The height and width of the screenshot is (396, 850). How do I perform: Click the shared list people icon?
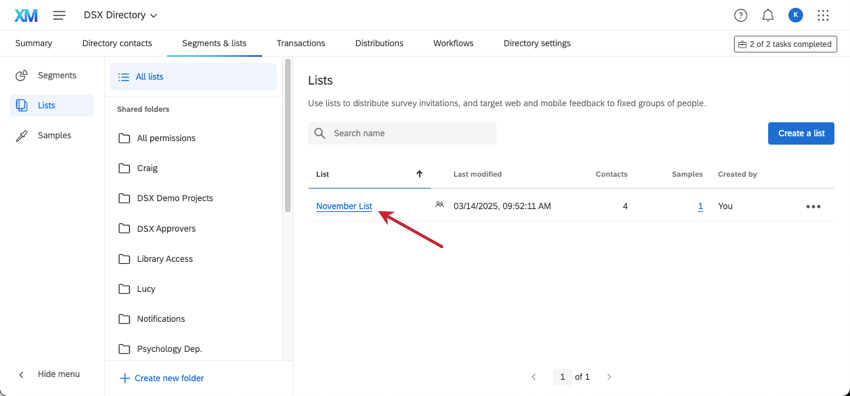click(440, 205)
